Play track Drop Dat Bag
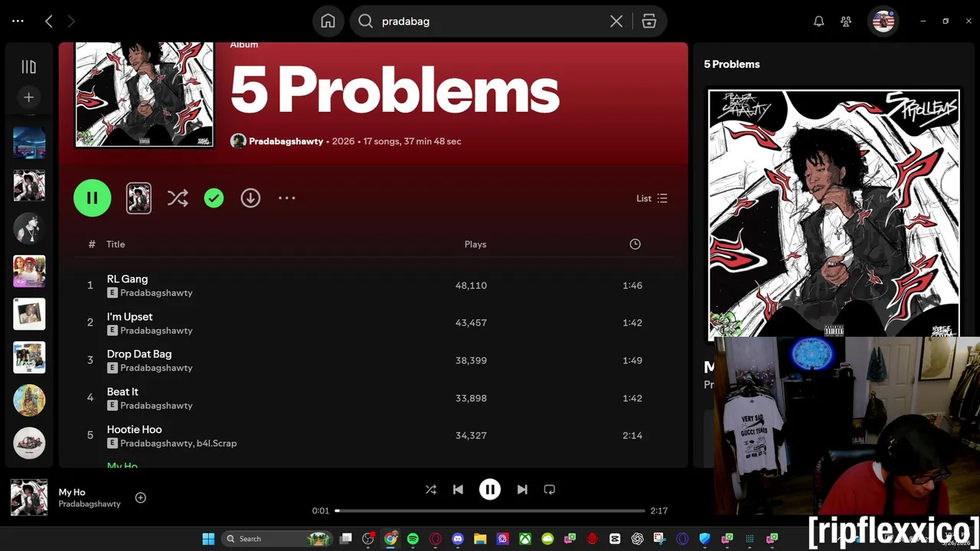Viewport: 980px width, 551px height. (374, 360)
